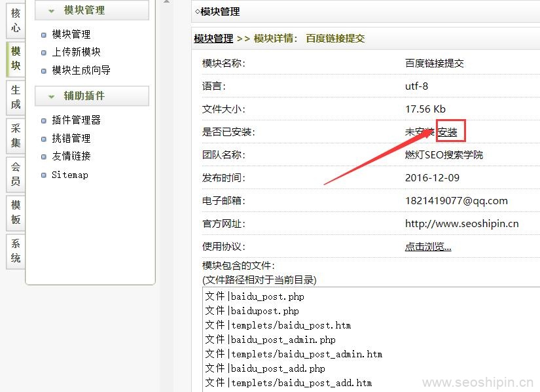Screen dimensions: 540x392
Task: Click the 安装 install link
Action: pos(448,132)
